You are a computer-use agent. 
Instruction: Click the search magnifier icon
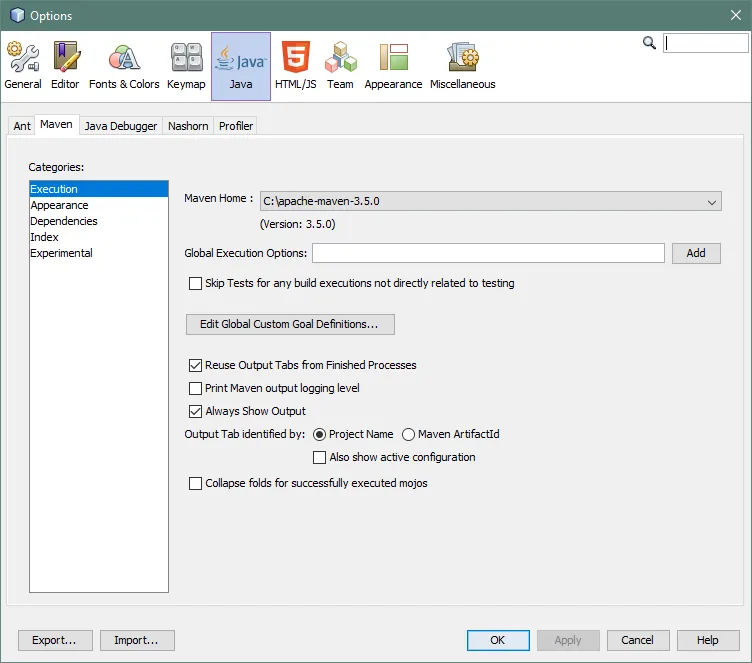coord(649,43)
